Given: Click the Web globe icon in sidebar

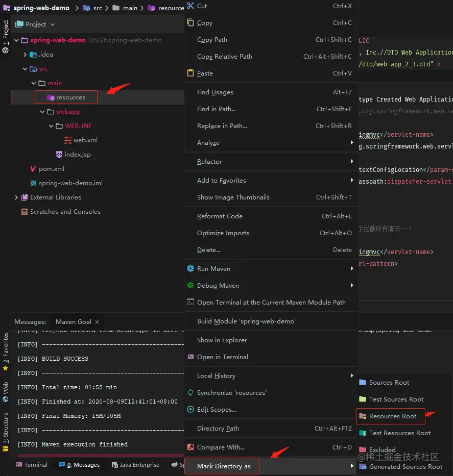Looking at the screenshot, I should pyautogui.click(x=5, y=399).
